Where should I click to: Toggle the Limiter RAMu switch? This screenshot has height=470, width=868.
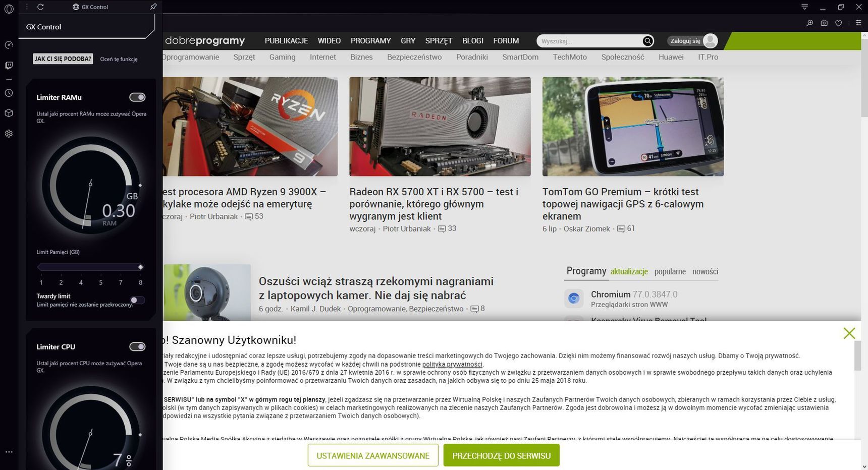[137, 97]
